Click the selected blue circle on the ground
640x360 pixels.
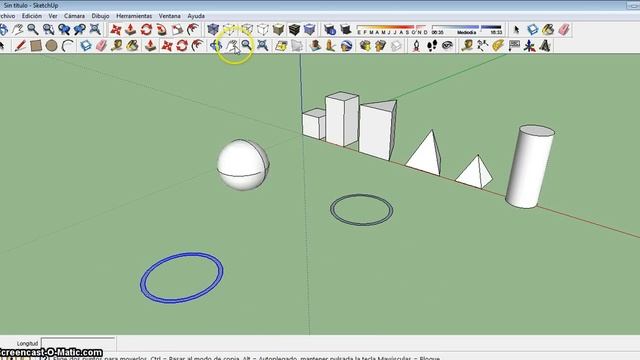pos(182,278)
